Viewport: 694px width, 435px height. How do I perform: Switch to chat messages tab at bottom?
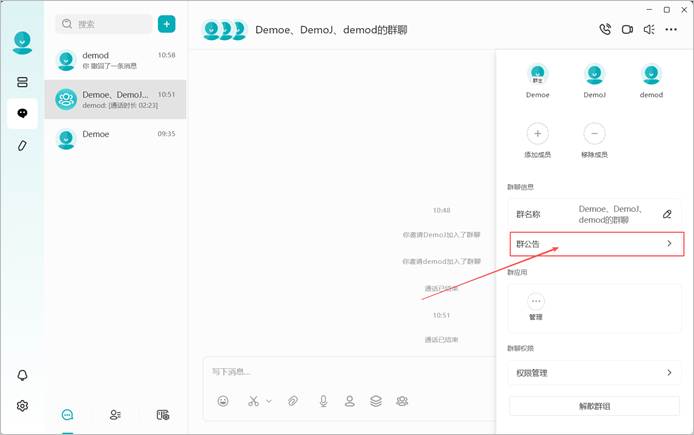[x=67, y=415]
